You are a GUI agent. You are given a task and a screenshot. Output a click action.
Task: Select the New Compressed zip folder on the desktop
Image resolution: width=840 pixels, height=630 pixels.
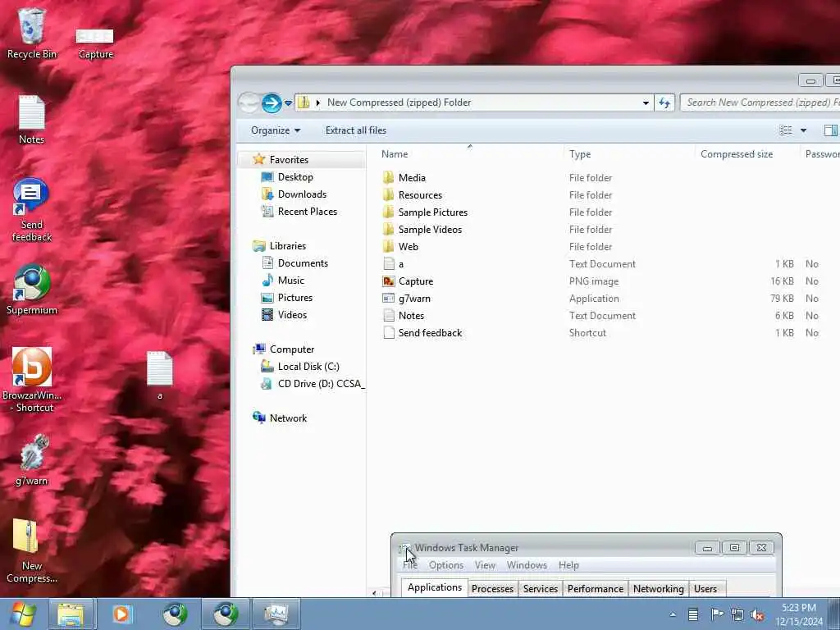pos(32,550)
